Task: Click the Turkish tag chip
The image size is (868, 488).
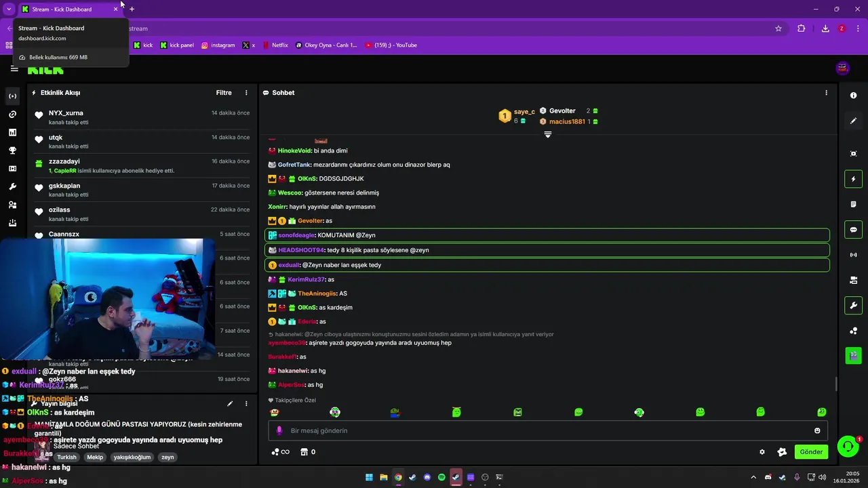Action: [66, 457]
